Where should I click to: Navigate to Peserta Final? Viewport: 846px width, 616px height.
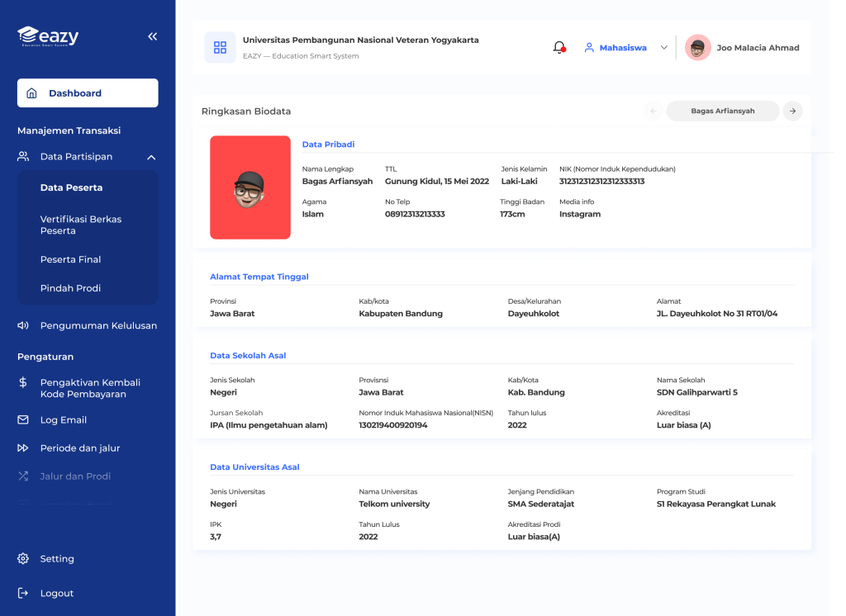click(x=71, y=259)
